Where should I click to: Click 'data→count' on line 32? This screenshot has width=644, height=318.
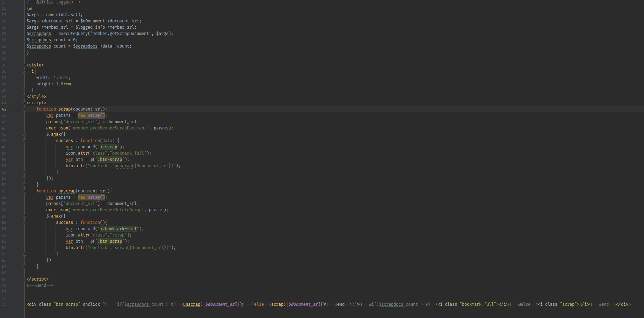click(x=116, y=46)
